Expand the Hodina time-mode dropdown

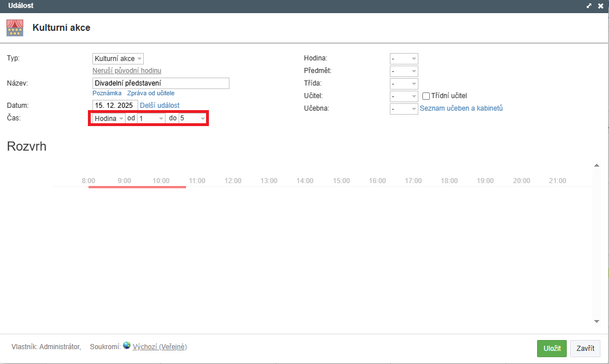(108, 118)
